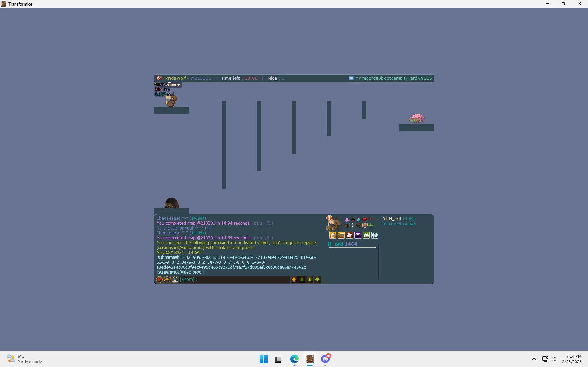The height and width of the screenshot is (367, 588).
Task: Click the 'Cheeeeeese *-* (14.64s)' message
Action: tap(181, 233)
